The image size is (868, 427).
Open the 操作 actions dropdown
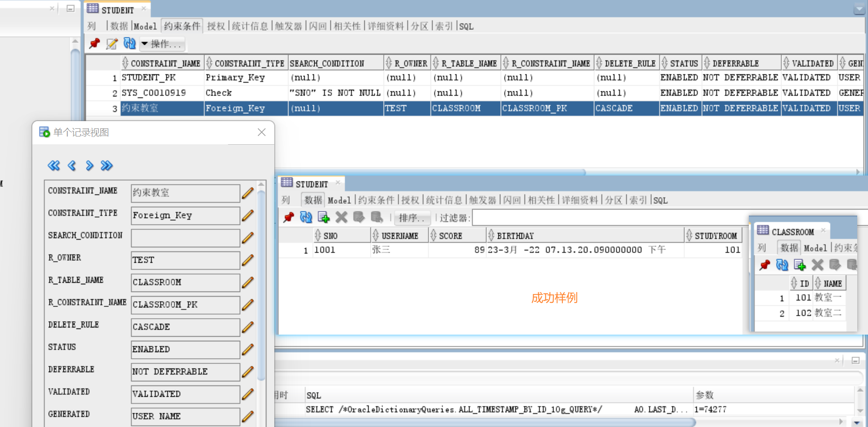(161, 44)
